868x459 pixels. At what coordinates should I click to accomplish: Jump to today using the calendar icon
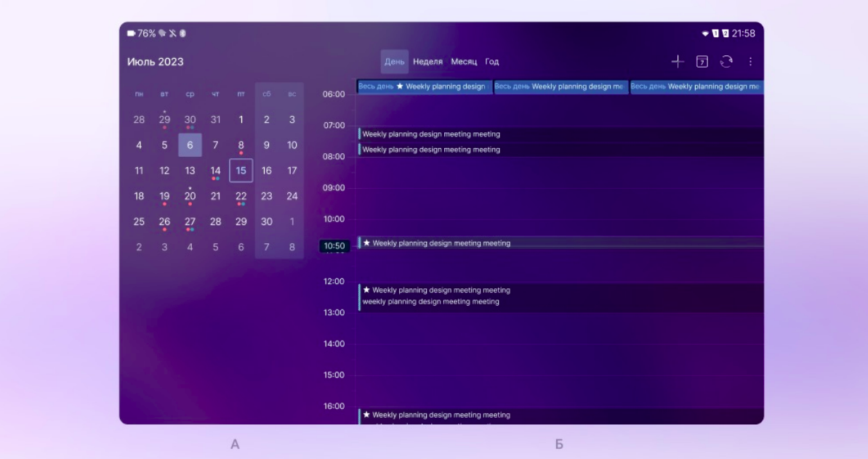[702, 62]
